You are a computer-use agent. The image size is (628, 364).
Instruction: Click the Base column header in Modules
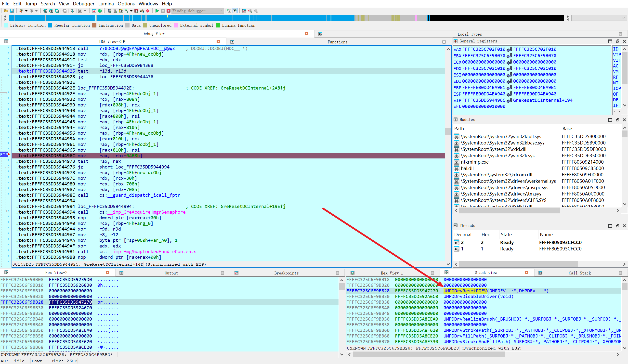pyautogui.click(x=567, y=129)
